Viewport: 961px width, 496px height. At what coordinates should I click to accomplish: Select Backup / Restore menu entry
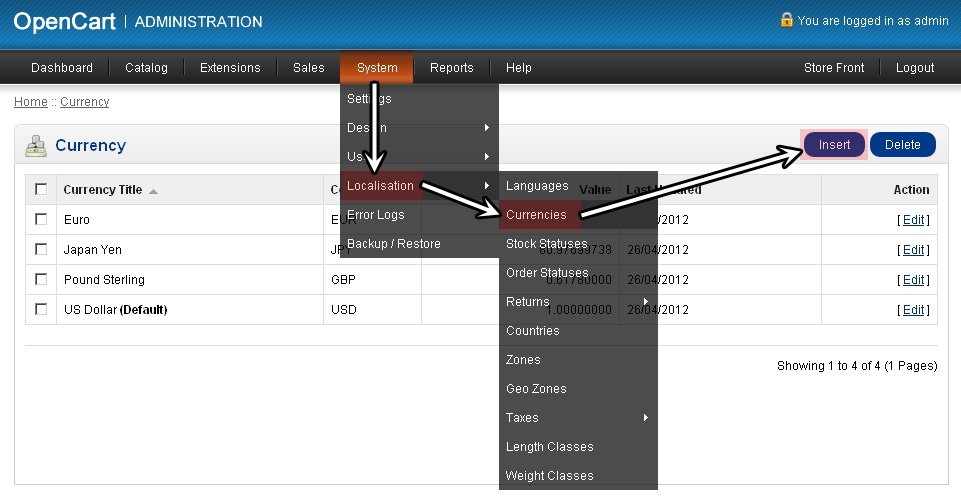tap(419, 243)
